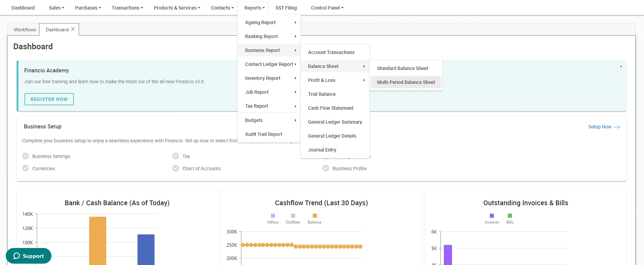Screen dimensions: 644x265
Task: Open the Transactions dropdown menu
Action: point(127,8)
